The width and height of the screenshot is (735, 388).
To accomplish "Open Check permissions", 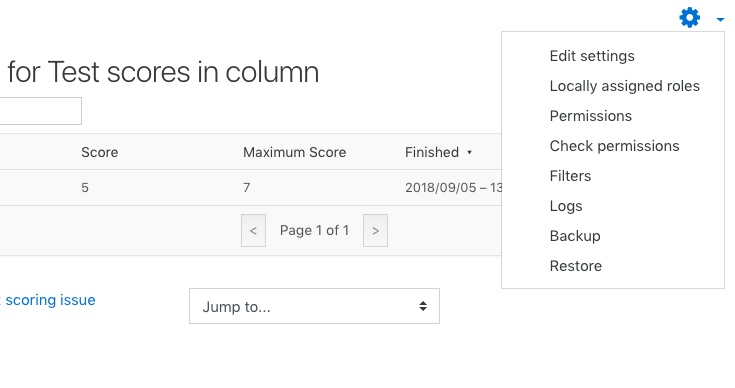I will point(614,146).
